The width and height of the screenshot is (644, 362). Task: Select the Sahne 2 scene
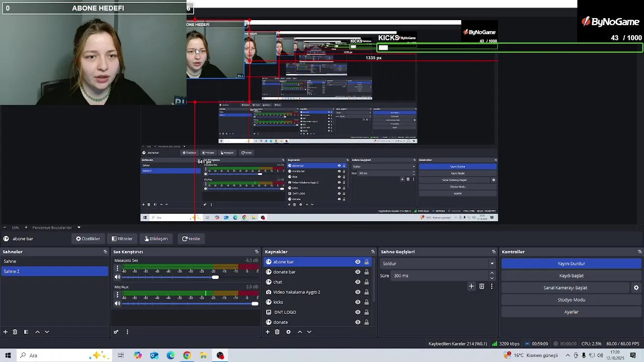tap(54, 271)
